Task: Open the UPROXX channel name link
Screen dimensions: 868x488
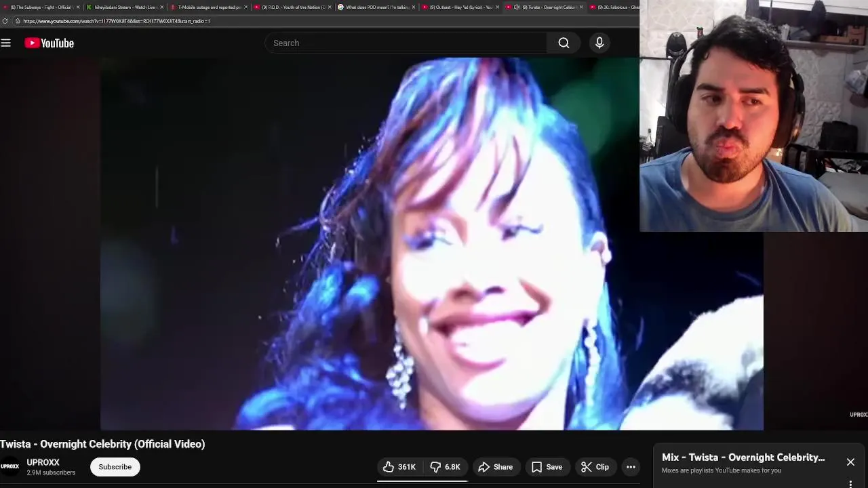Action: pyautogui.click(x=43, y=462)
